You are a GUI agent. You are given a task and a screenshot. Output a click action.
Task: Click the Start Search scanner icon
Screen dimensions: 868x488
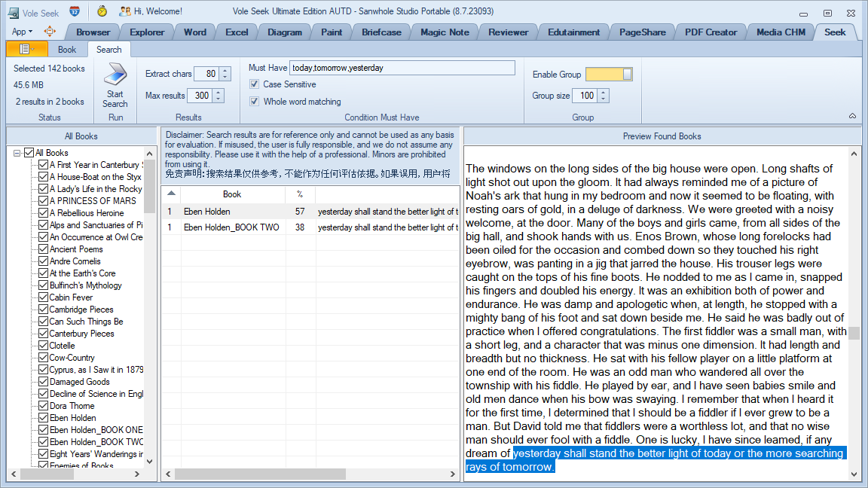115,74
